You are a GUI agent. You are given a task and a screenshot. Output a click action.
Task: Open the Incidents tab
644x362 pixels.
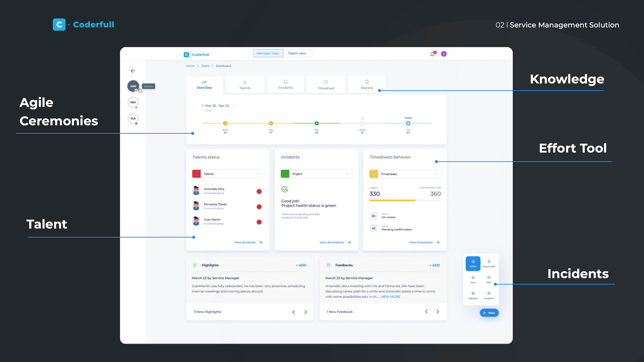coord(285,84)
